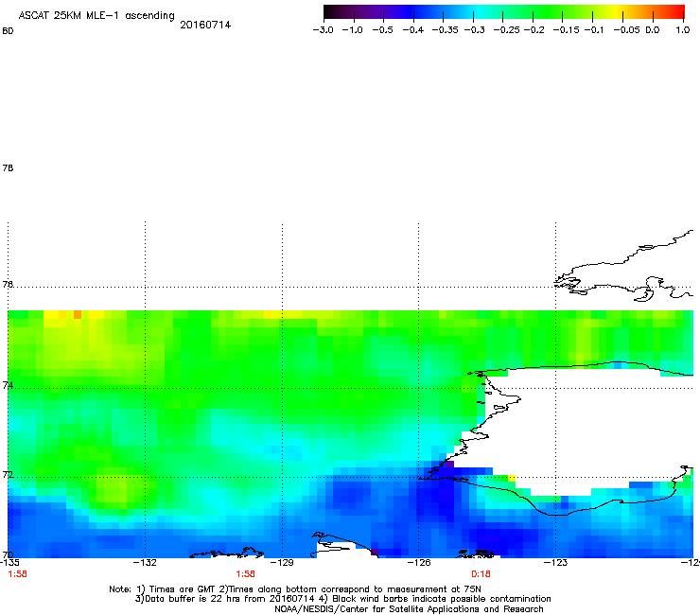Click the title 'ASCAT 25KM MLE-1 ascending'
This screenshot has height=615, width=700.
(x=96, y=16)
